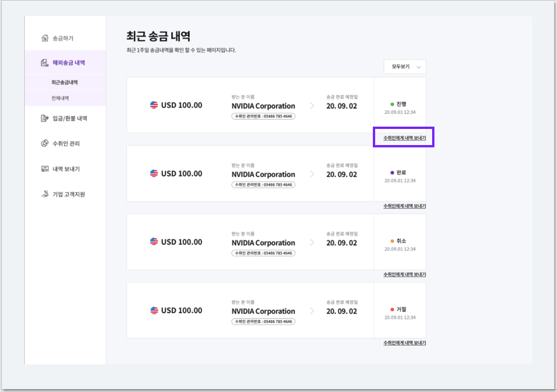Click the arrow chevron in the 취소 card

pos(312,242)
